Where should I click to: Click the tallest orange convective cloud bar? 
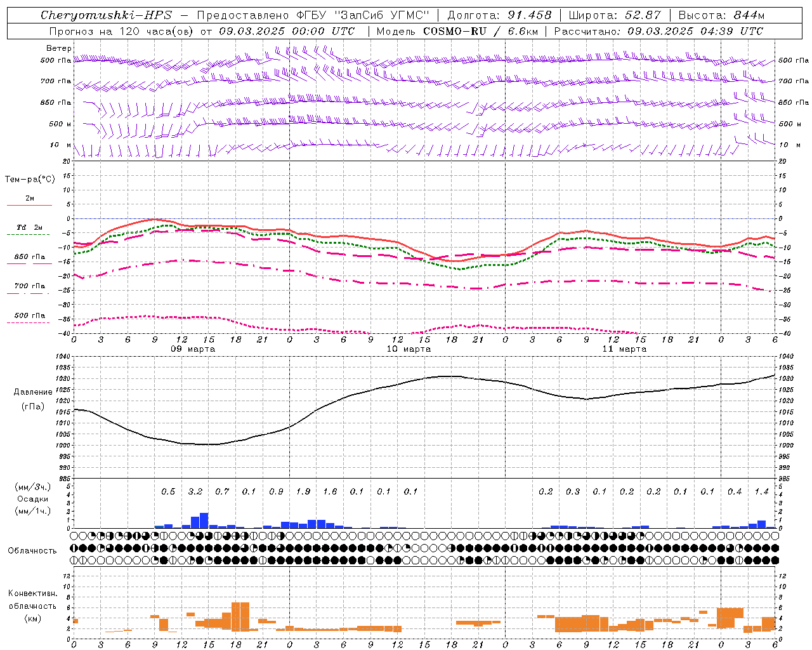tap(240, 616)
